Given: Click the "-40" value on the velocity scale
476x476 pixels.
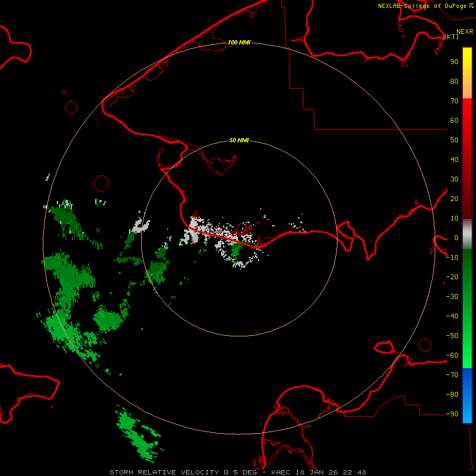Looking at the screenshot, I should tap(452, 316).
